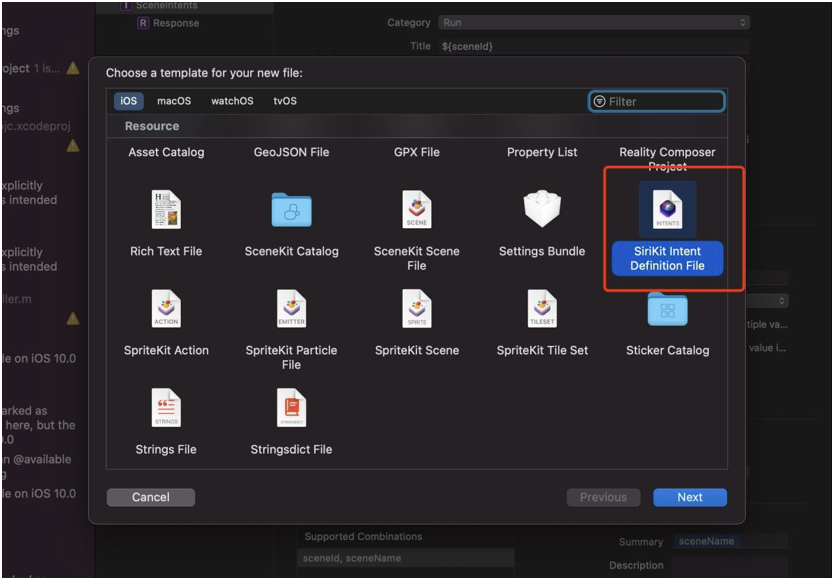834x580 pixels.
Task: Pick the Settings Bundle brick icon
Action: pyautogui.click(x=542, y=209)
